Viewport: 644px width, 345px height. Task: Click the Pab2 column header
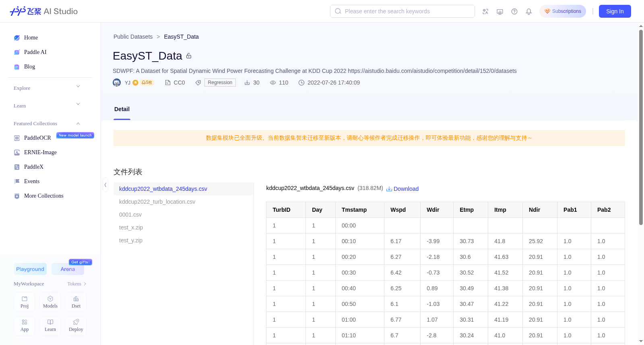608,210
